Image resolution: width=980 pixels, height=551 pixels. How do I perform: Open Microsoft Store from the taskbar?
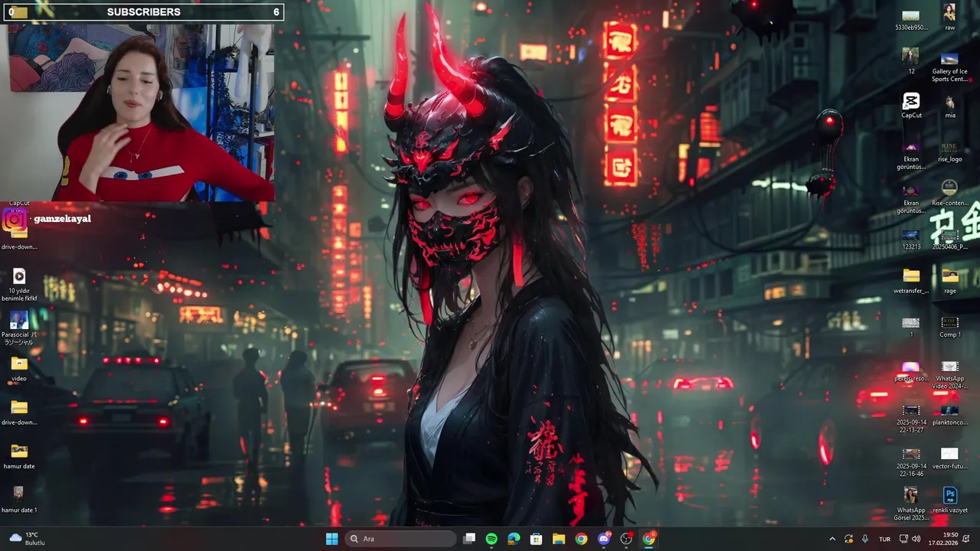[x=536, y=539]
